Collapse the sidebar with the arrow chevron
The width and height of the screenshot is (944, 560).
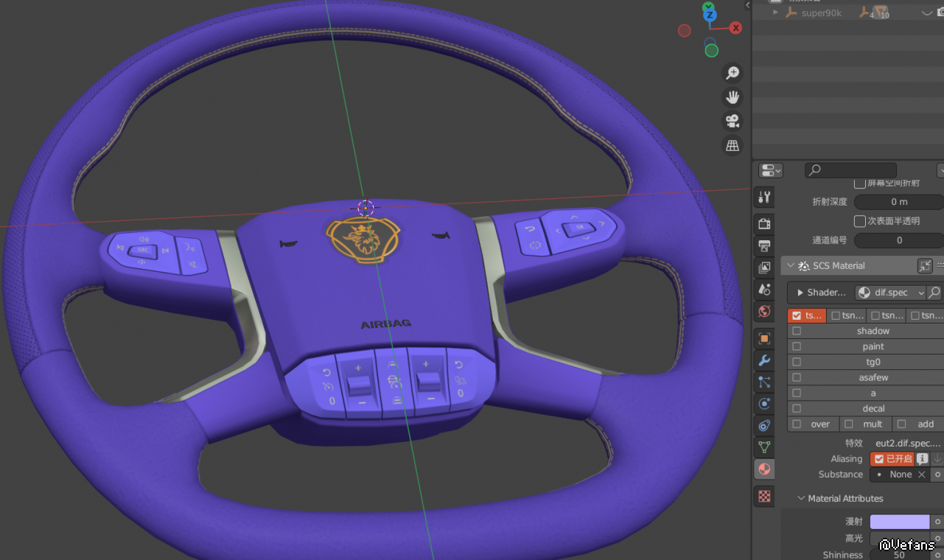coord(746,4)
